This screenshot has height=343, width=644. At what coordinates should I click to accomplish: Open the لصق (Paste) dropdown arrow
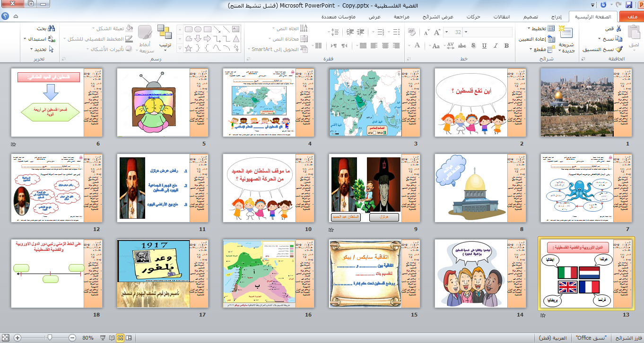click(x=635, y=50)
